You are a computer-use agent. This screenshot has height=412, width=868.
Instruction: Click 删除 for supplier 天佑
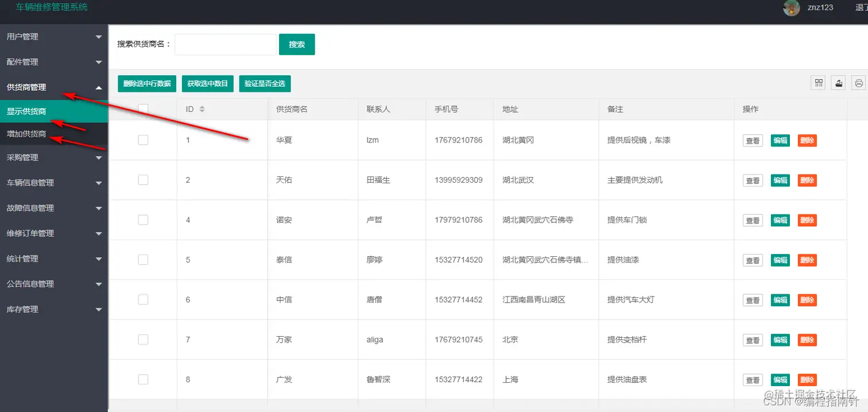[807, 180]
